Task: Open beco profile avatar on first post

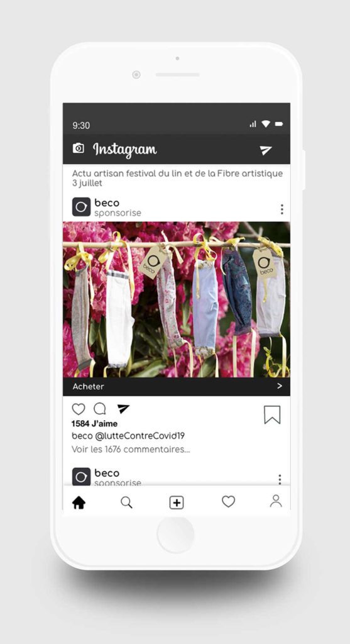Action: coord(81,207)
